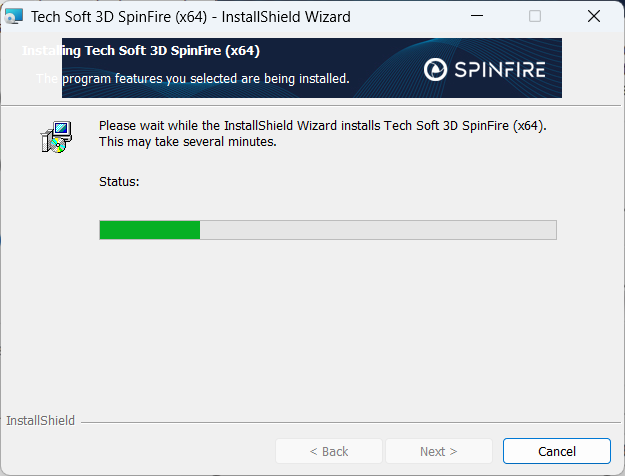Click the installer icon in the title bar
The width and height of the screenshot is (625, 476).
click(x=14, y=16)
